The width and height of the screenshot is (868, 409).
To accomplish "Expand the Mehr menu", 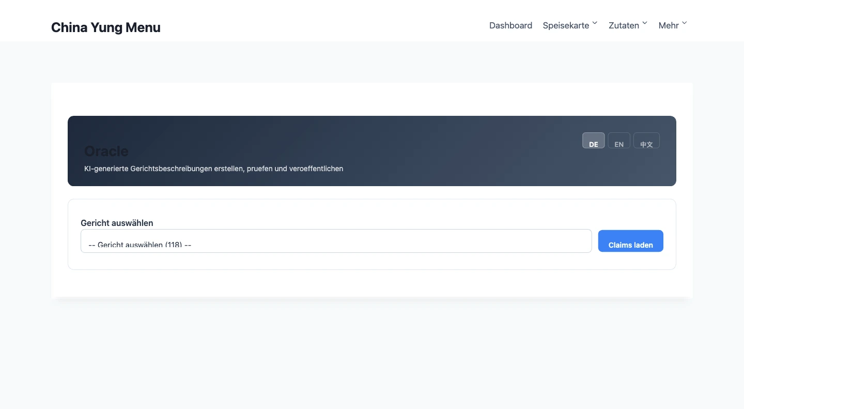I will (673, 25).
